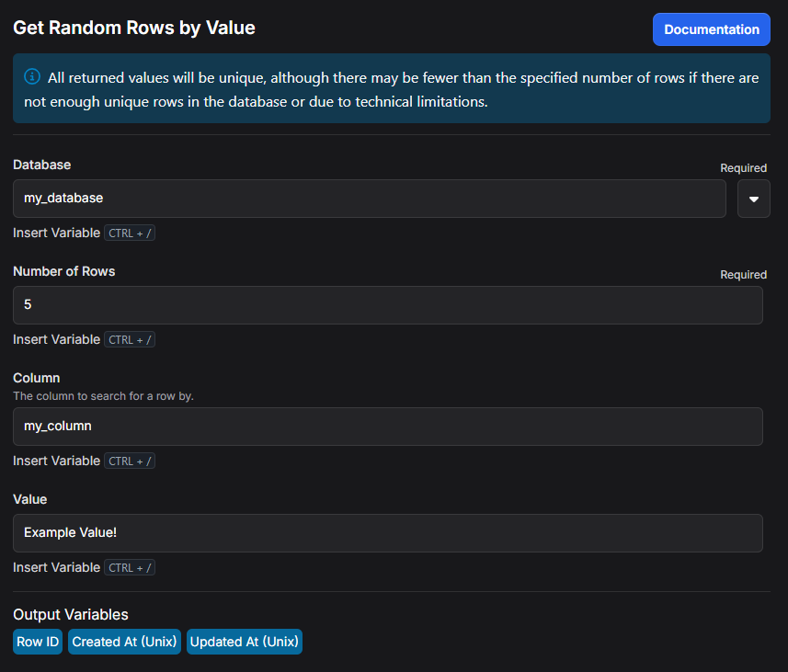Select the Updated At (Unix) output variable
The height and width of the screenshot is (672, 788).
(x=245, y=642)
